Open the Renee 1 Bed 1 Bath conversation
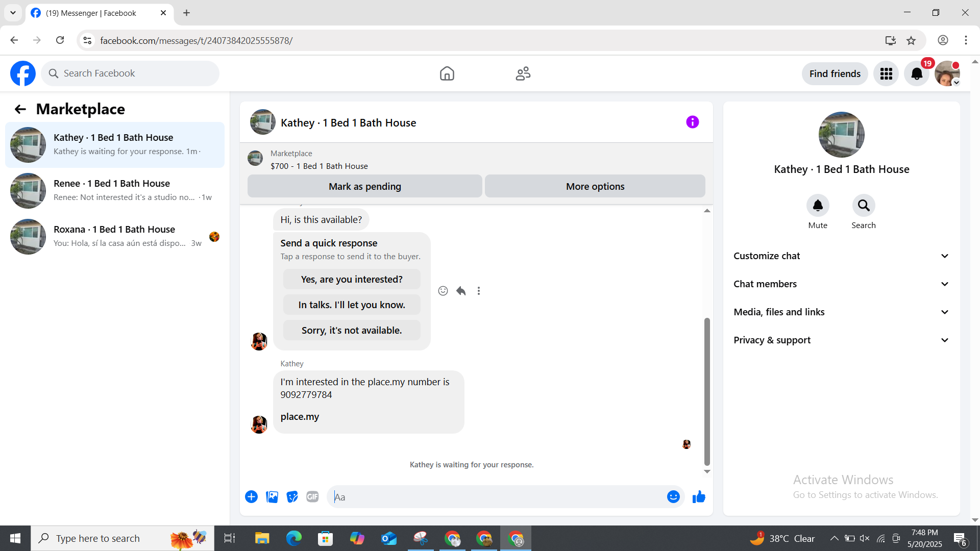 pyautogui.click(x=115, y=190)
